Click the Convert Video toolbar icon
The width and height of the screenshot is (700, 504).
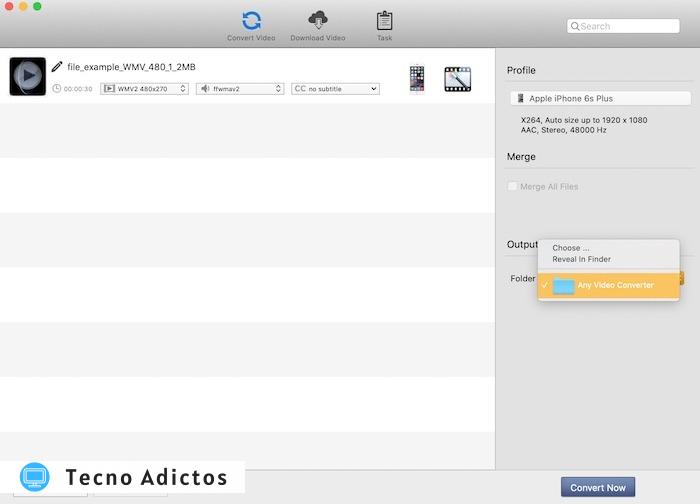tap(251, 22)
